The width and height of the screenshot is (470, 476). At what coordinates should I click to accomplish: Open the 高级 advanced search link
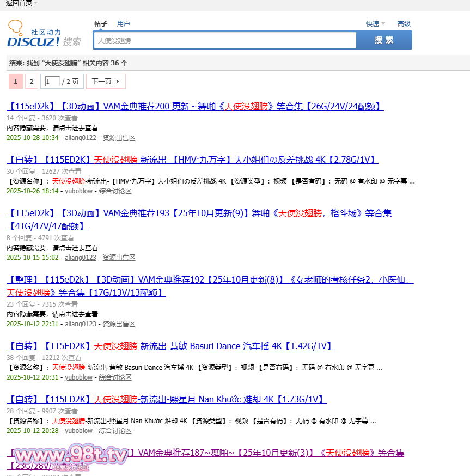(x=404, y=24)
